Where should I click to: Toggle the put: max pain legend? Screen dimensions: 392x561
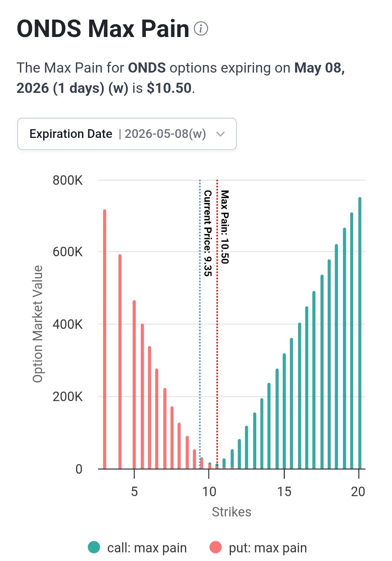(258, 548)
